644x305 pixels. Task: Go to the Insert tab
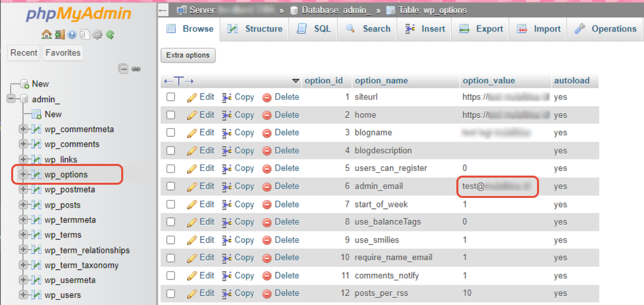tap(425, 29)
